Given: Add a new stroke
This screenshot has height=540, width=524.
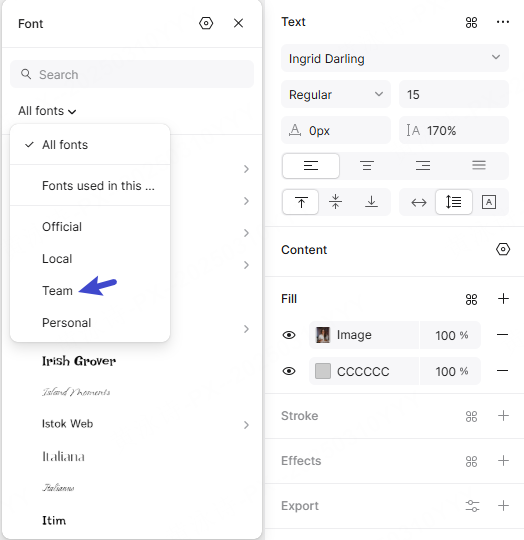Looking at the screenshot, I should tap(503, 416).
